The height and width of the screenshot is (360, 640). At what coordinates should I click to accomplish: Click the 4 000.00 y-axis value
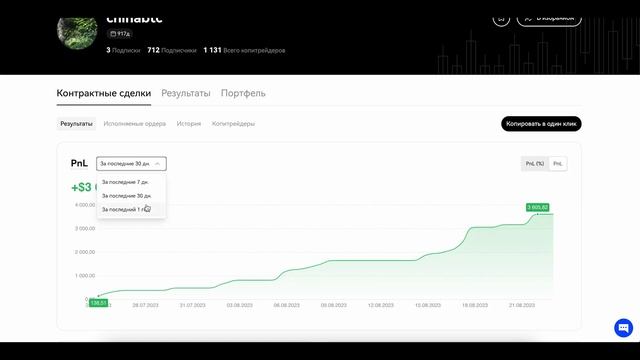click(x=85, y=205)
